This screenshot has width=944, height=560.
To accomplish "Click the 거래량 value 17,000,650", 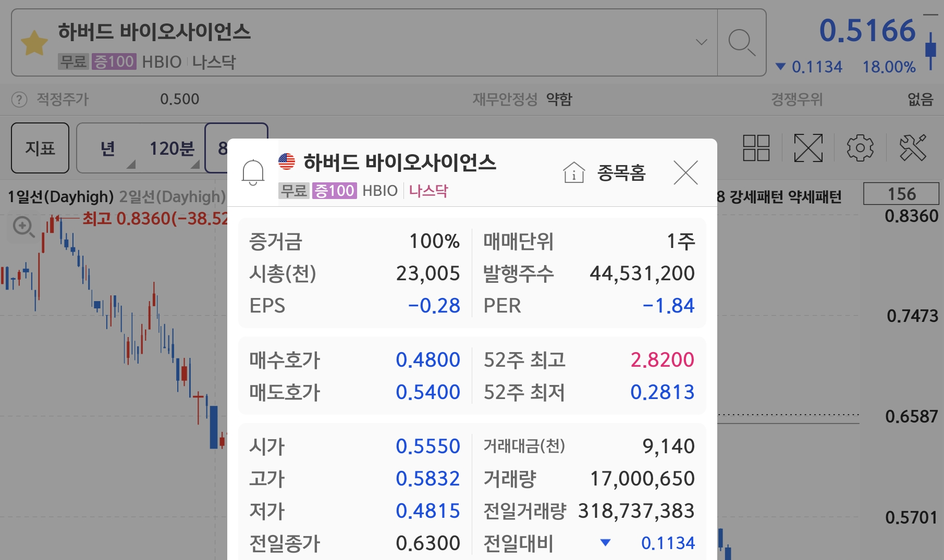I will 642,479.
